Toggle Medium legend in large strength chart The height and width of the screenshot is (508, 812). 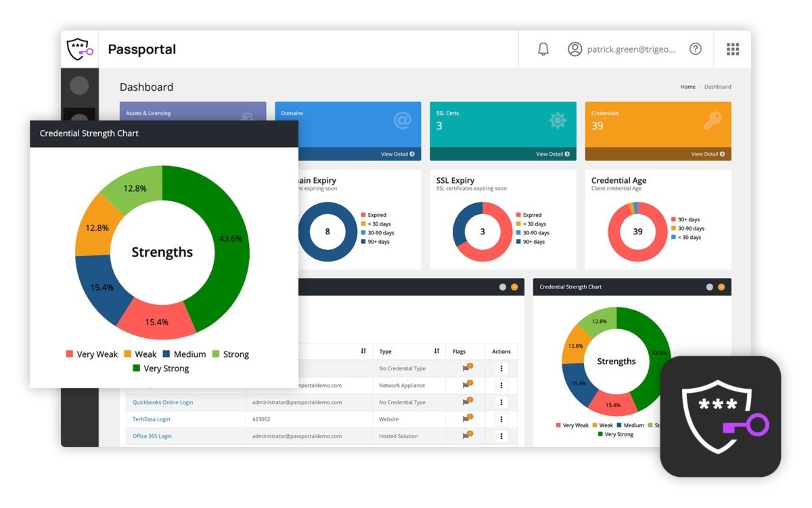click(184, 354)
